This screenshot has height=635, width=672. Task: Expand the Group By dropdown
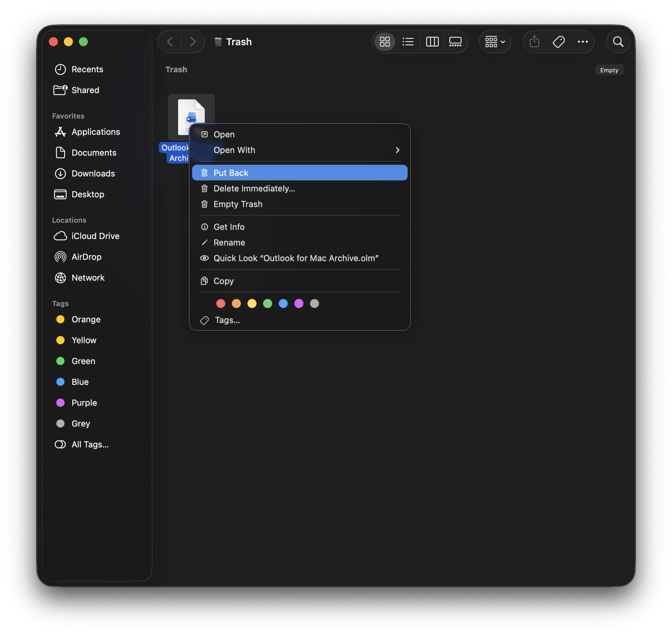[495, 42]
